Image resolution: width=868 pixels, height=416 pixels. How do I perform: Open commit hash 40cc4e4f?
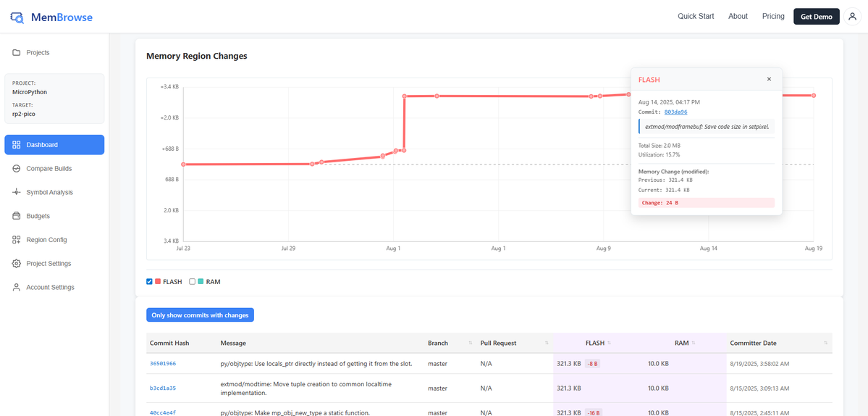coord(163,412)
